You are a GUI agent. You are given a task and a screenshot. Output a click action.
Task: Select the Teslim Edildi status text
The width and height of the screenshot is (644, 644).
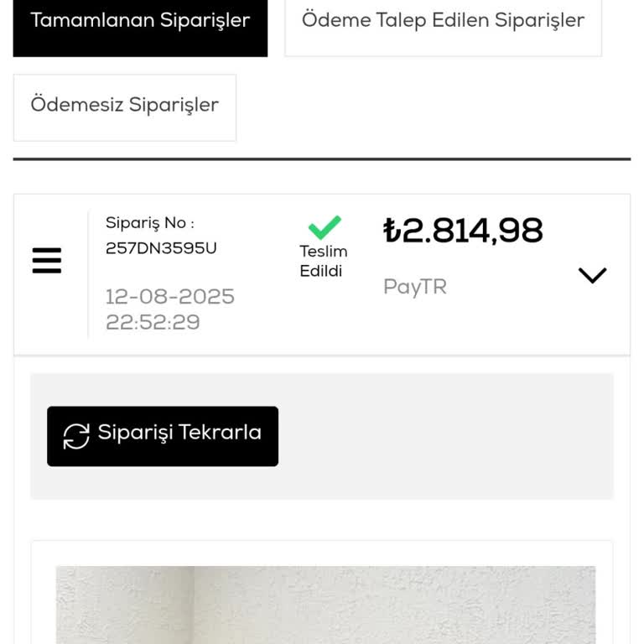click(x=323, y=262)
